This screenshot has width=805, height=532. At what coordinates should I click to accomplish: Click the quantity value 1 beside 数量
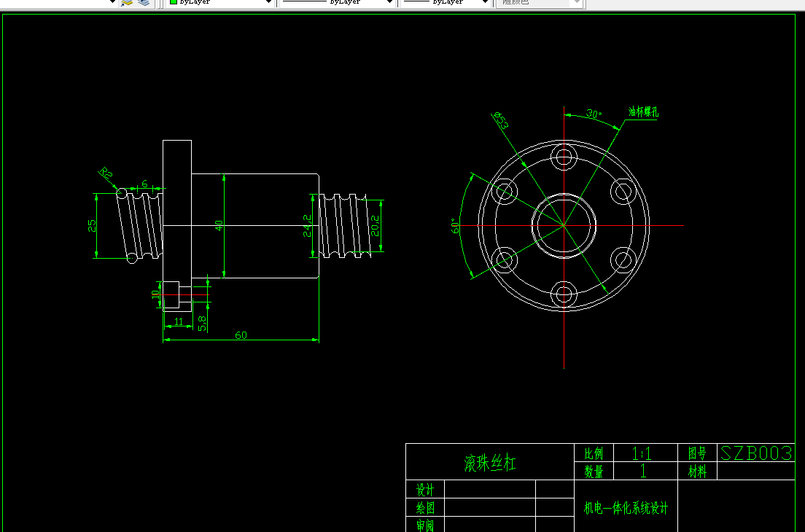point(643,471)
